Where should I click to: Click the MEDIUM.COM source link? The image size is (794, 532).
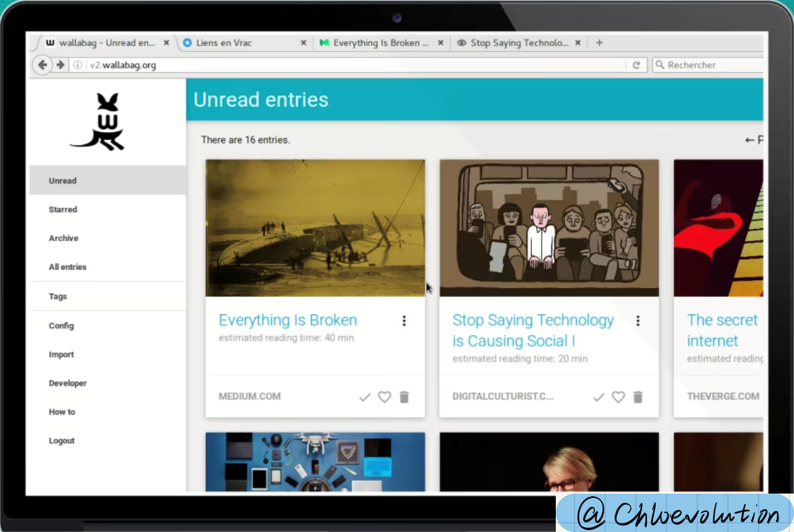click(249, 396)
